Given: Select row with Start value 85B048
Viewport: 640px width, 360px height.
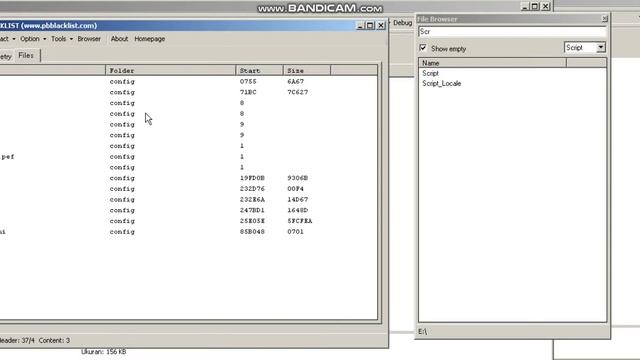Looking at the screenshot, I should coord(252,232).
